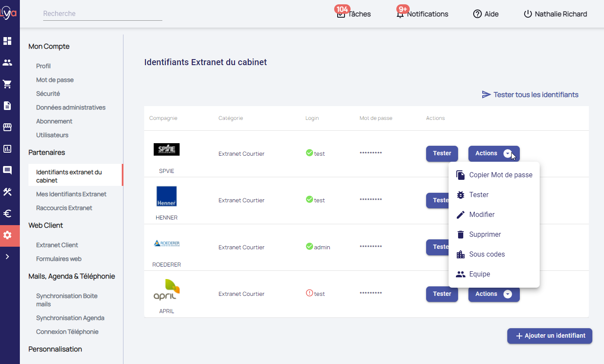Open the shopping cart icon in sidebar
Screen dimensions: 604x364
tap(7, 84)
